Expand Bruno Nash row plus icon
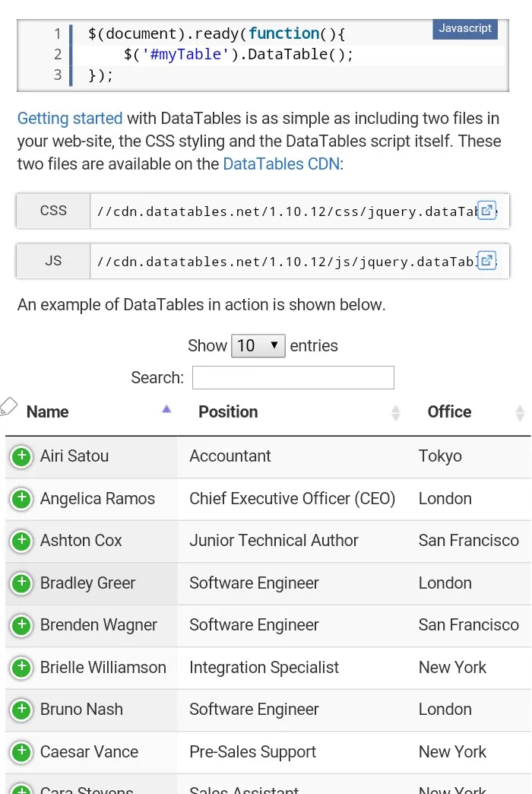This screenshot has width=532, height=794. (21, 710)
